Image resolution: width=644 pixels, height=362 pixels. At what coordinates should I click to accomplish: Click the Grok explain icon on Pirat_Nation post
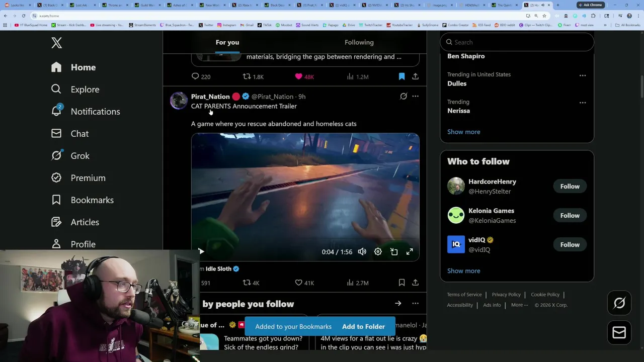[x=404, y=96]
